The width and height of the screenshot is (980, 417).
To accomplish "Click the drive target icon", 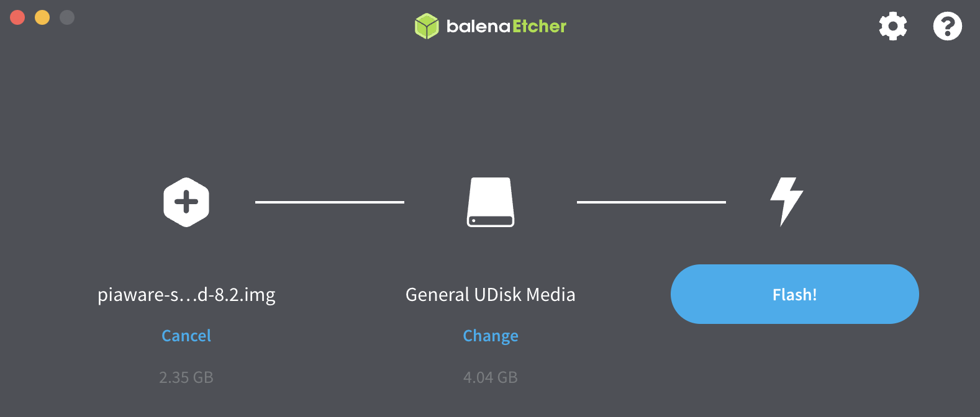I will [491, 202].
